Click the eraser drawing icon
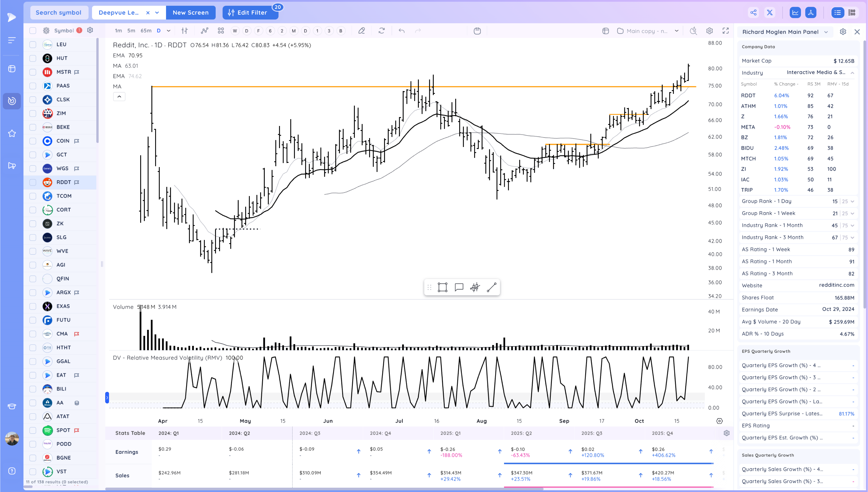This screenshot has width=868, height=492. (362, 31)
